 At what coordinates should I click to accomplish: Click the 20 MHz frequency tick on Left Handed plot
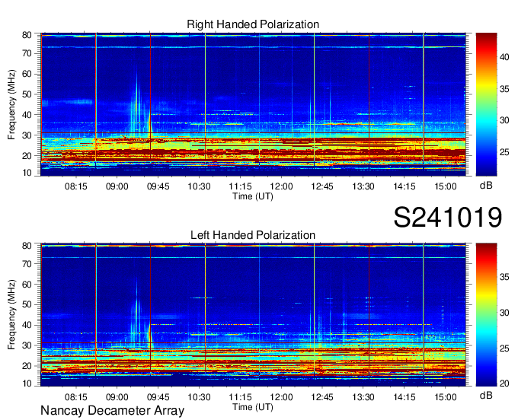[27, 366]
